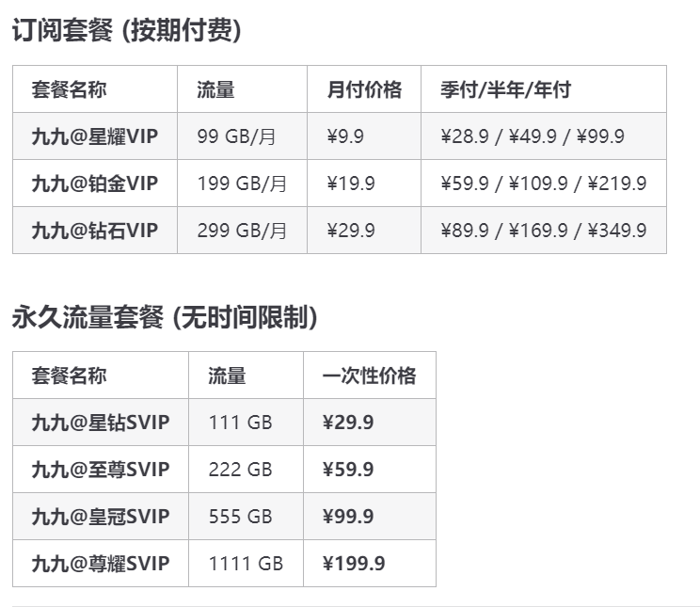Screen dimensions: 700x607
Task: Click the ¥29.9 one-time price
Action: point(348,423)
